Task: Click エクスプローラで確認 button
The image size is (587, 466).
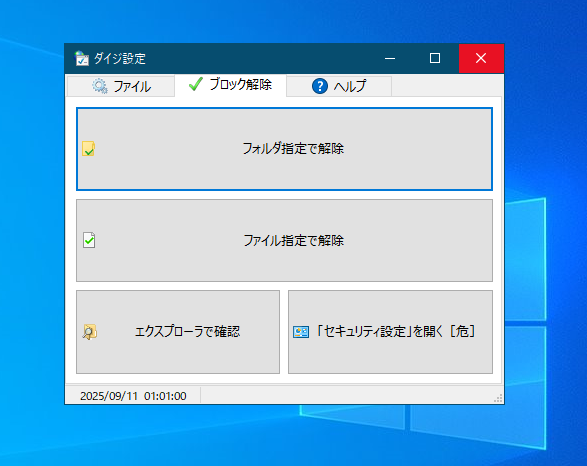Action: (x=178, y=332)
